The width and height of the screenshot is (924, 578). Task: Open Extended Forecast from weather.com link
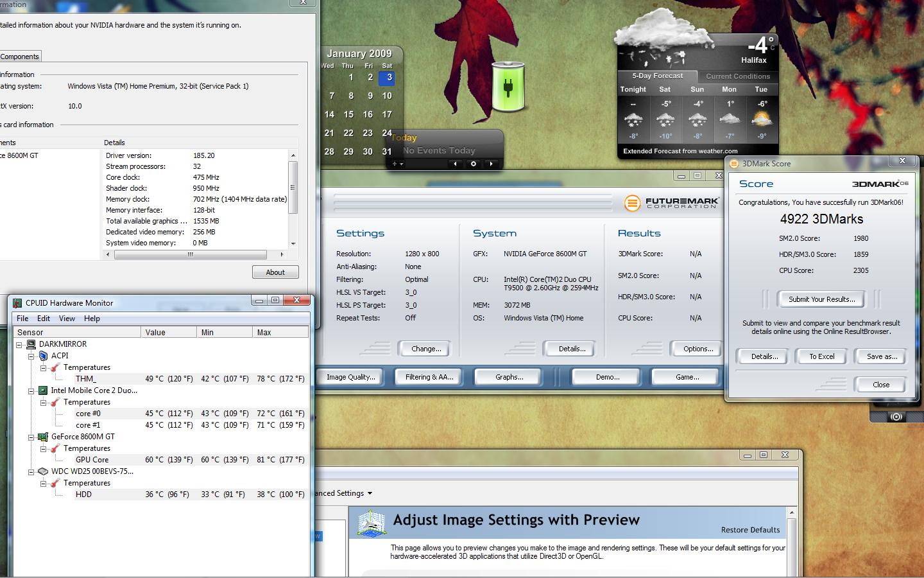click(680, 151)
